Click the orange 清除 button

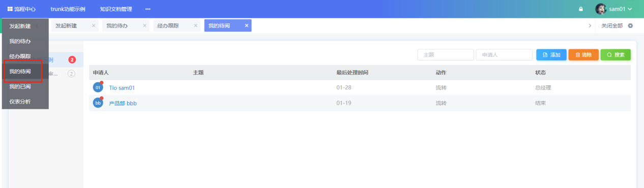coord(583,54)
